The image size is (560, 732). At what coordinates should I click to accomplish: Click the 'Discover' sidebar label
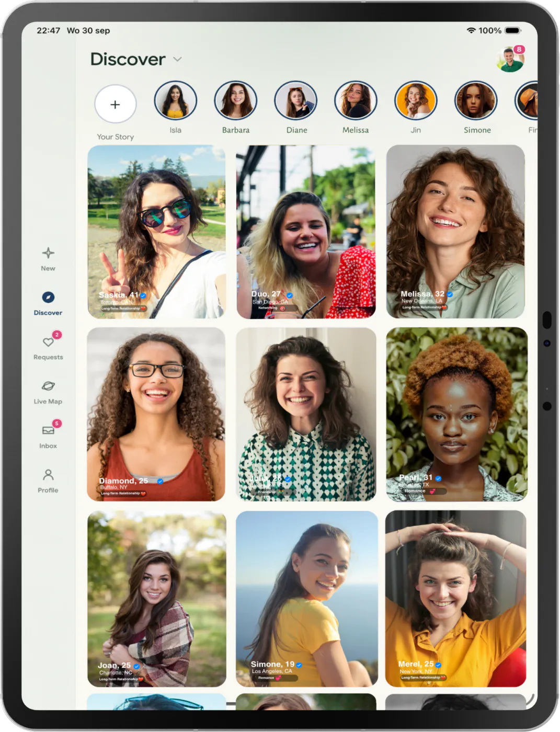48,313
